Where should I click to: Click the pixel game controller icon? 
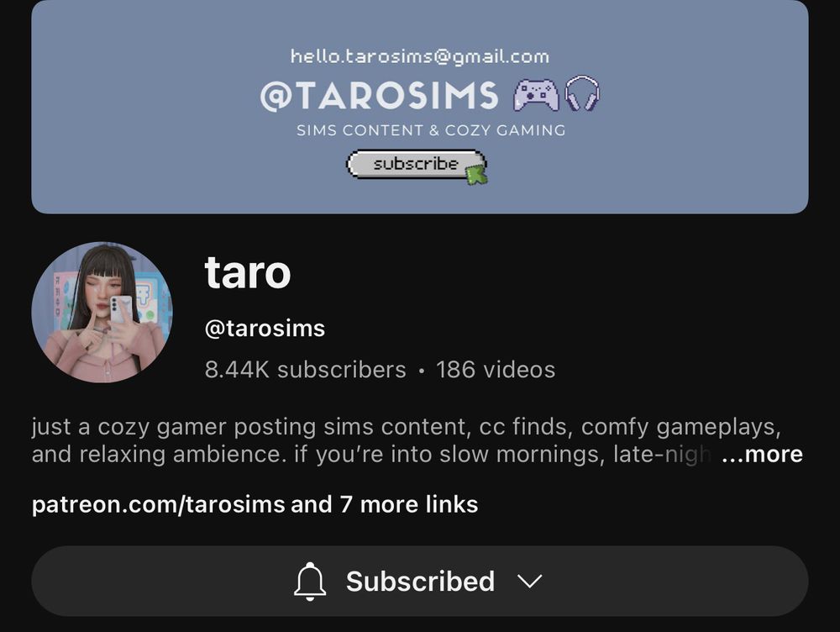click(536, 95)
